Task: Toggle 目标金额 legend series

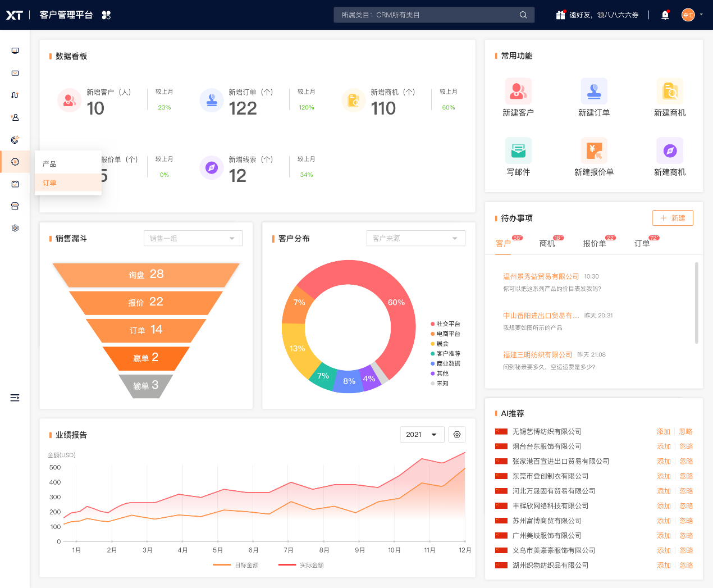Action: [236, 565]
